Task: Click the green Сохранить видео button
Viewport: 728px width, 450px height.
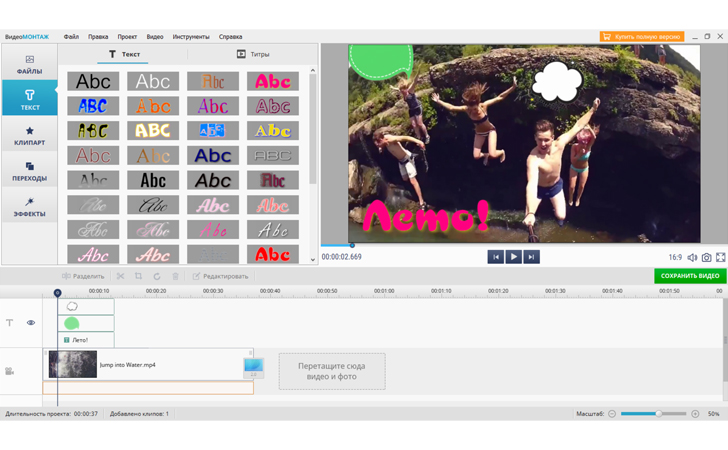Action: pos(690,276)
